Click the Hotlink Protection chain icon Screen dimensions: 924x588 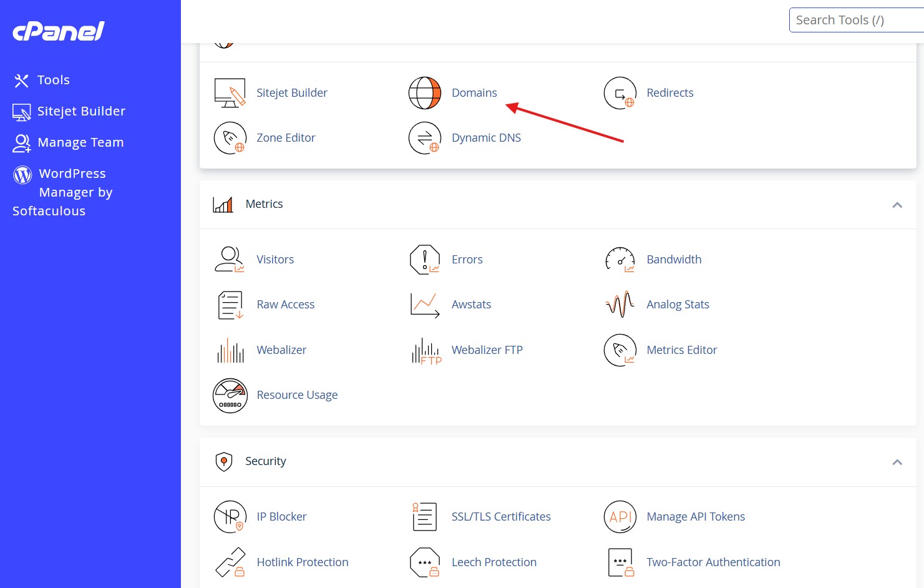[x=230, y=562]
